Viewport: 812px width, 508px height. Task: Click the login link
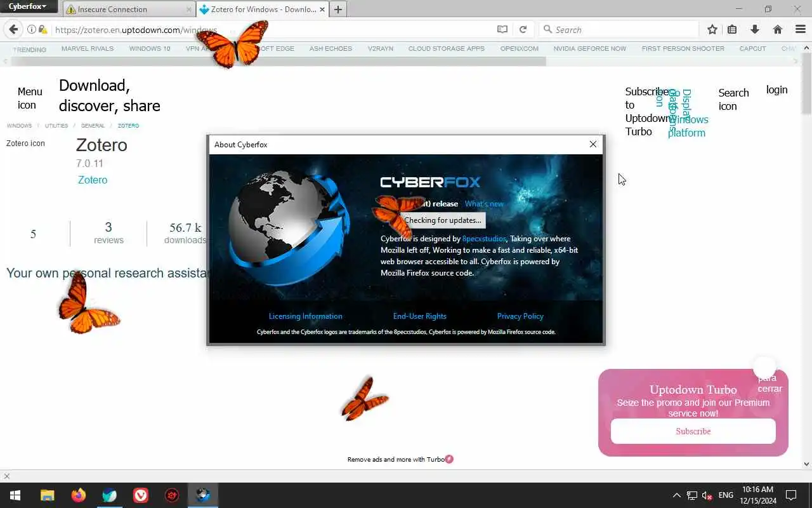point(776,90)
